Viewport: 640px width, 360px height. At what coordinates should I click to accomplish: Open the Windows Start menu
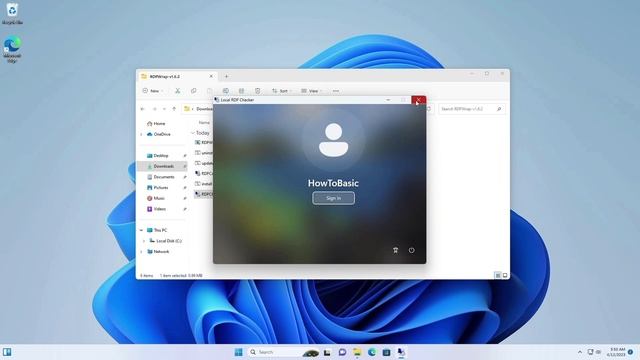[x=239, y=352]
